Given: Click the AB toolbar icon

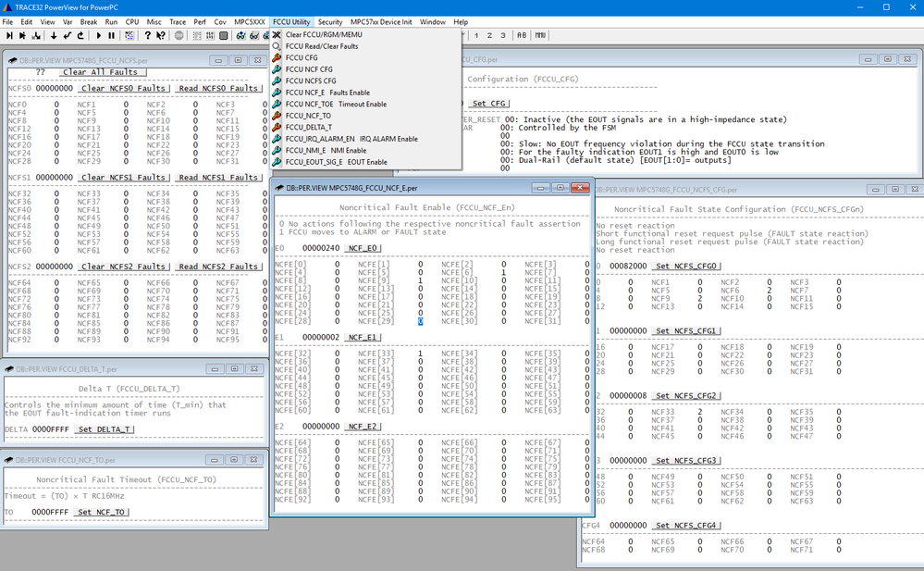Looking at the screenshot, I should tap(521, 35).
